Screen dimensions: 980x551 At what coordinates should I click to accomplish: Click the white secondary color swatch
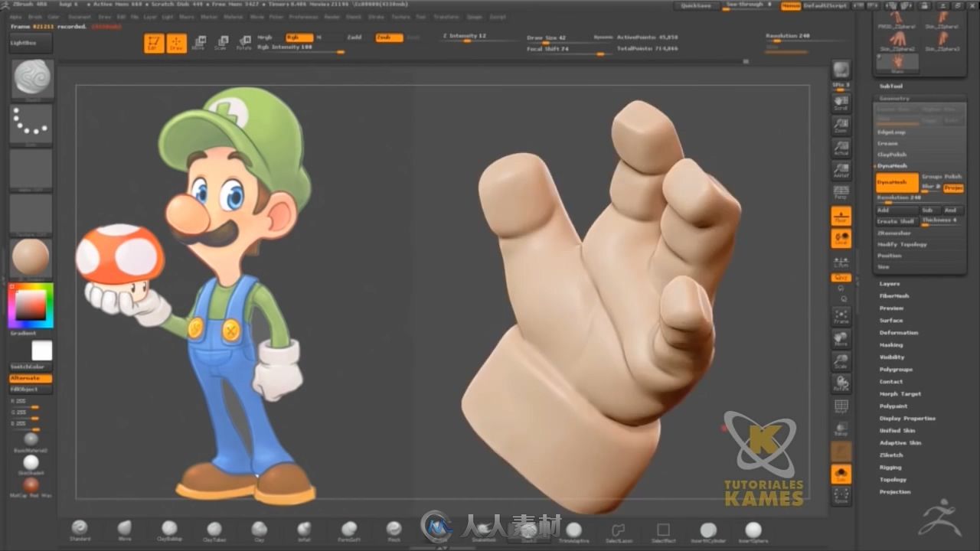41,350
